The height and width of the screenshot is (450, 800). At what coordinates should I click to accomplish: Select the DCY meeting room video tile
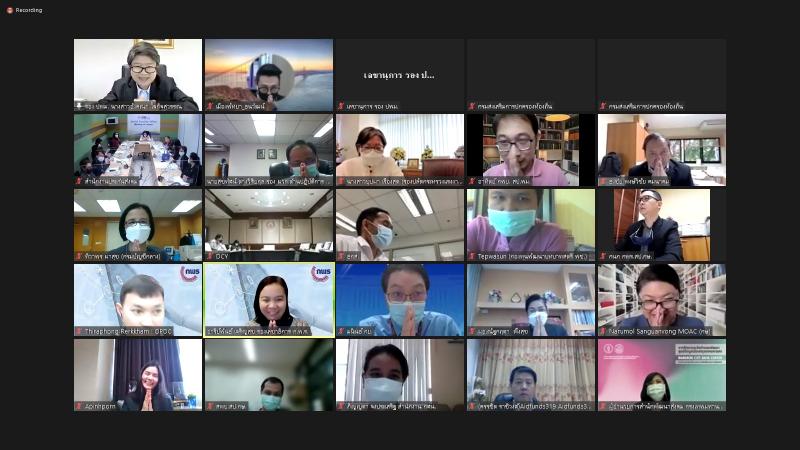pyautogui.click(x=269, y=225)
